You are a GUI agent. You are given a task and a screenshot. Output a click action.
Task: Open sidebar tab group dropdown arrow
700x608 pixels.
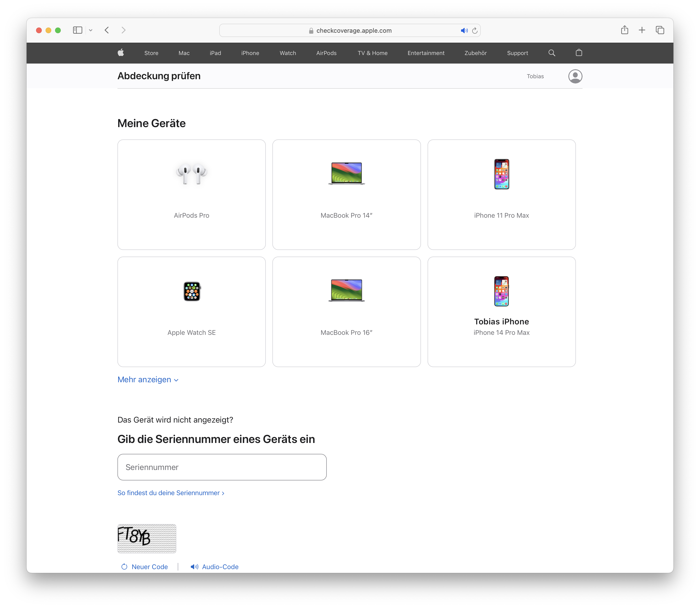pos(91,30)
